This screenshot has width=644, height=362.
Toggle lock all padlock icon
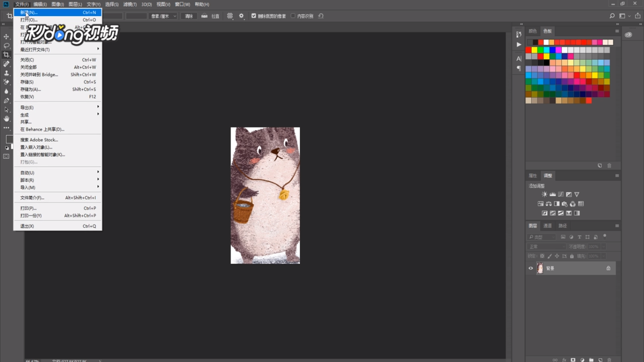[572, 256]
